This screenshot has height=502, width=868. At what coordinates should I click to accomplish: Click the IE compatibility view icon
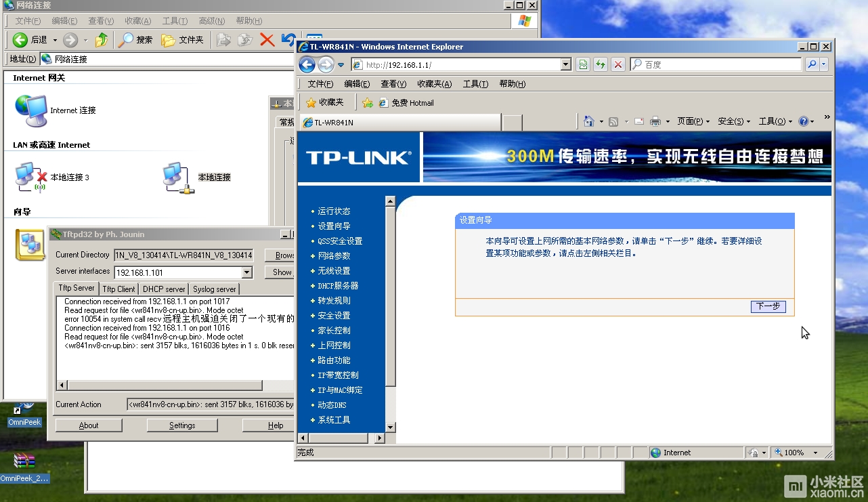click(582, 64)
